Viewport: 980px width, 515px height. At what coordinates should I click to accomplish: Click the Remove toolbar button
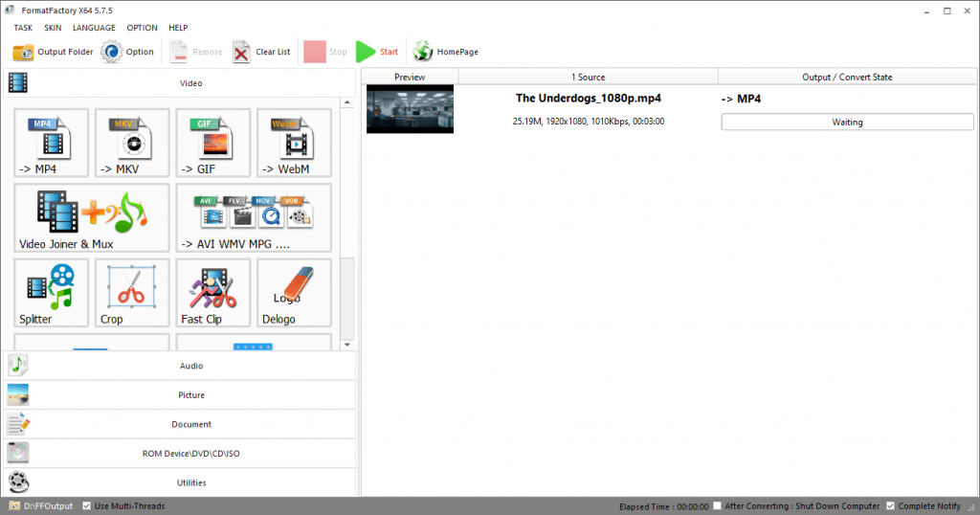click(x=195, y=52)
